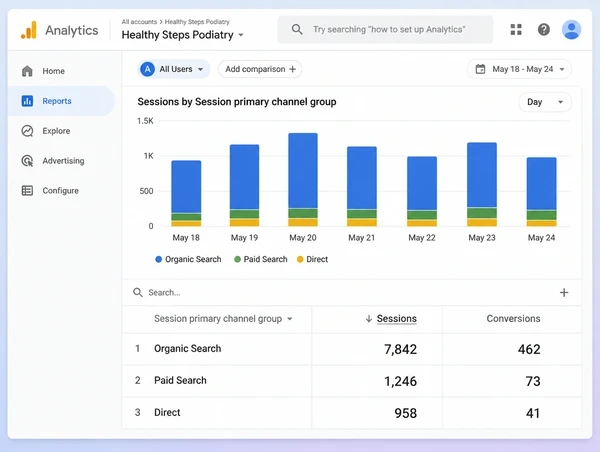The height and width of the screenshot is (452, 600).
Task: Click the May 19 bar in chart
Action: tap(245, 185)
